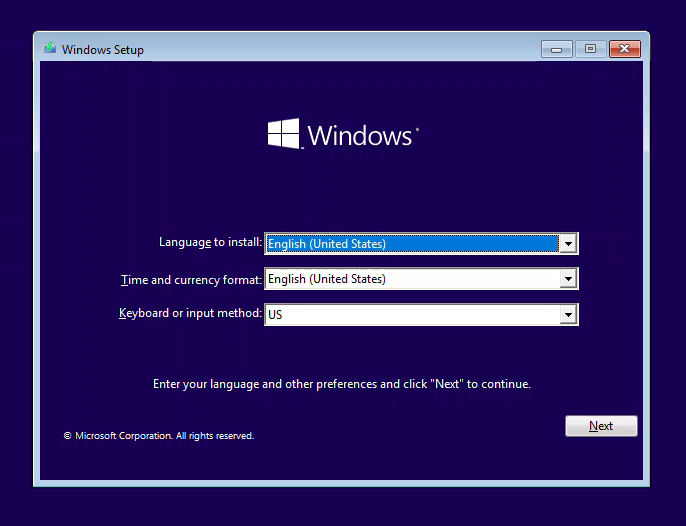This screenshot has width=686, height=526.
Task: Open the Keyboard or input method dropdown arrow
Action: [x=568, y=314]
